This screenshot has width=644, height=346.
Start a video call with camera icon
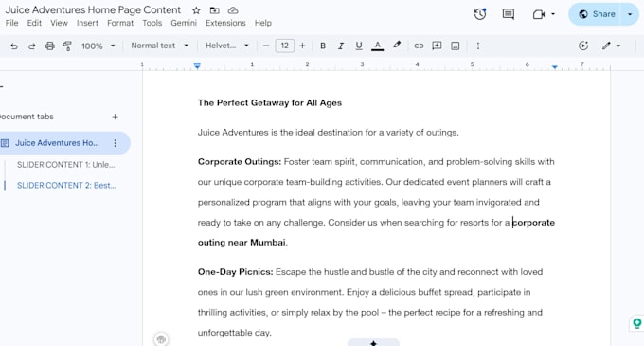click(x=539, y=14)
